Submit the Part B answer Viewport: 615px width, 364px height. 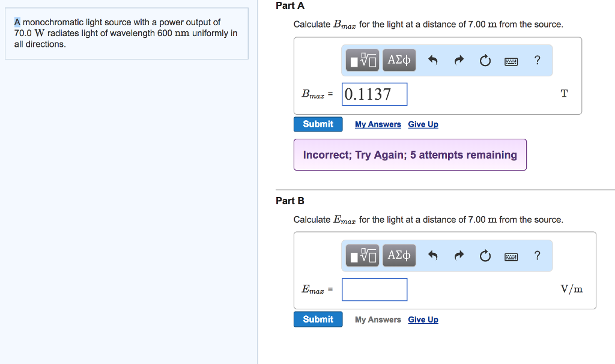(x=318, y=320)
